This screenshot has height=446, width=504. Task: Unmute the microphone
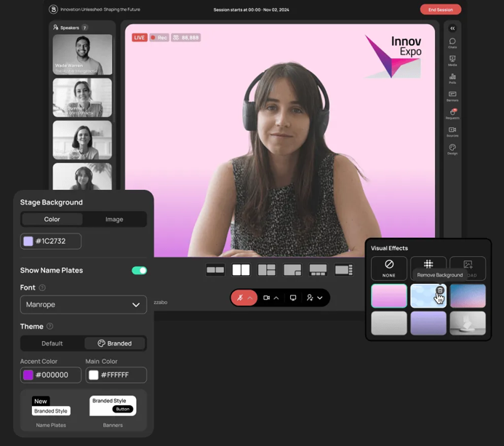(240, 298)
